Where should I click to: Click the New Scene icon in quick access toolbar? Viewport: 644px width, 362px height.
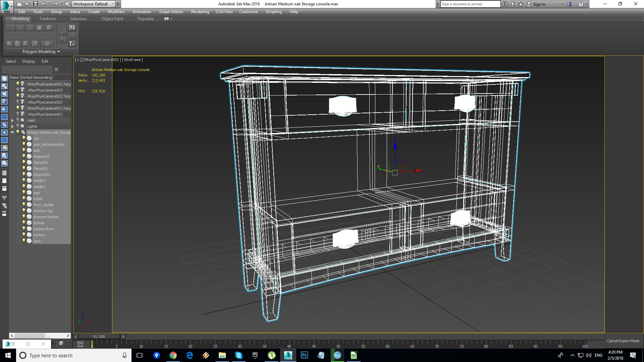pyautogui.click(x=19, y=4)
